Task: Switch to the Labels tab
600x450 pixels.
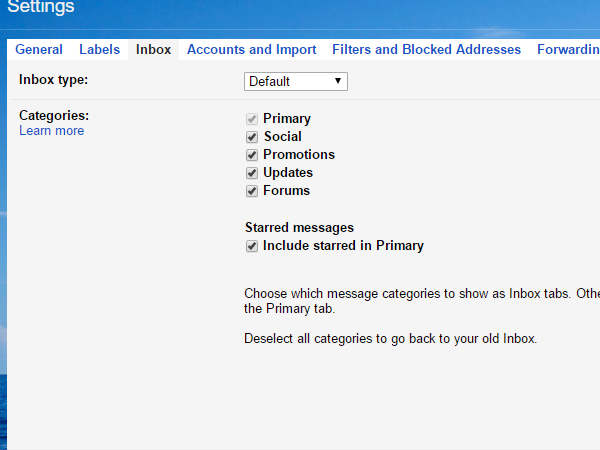Action: coord(99,49)
